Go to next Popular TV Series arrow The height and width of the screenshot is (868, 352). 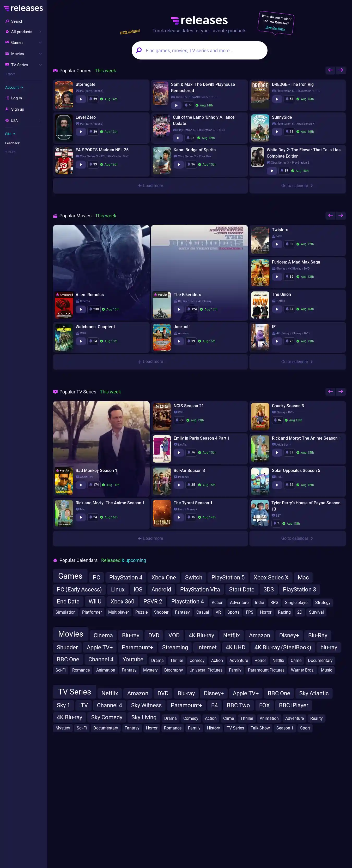(x=341, y=392)
